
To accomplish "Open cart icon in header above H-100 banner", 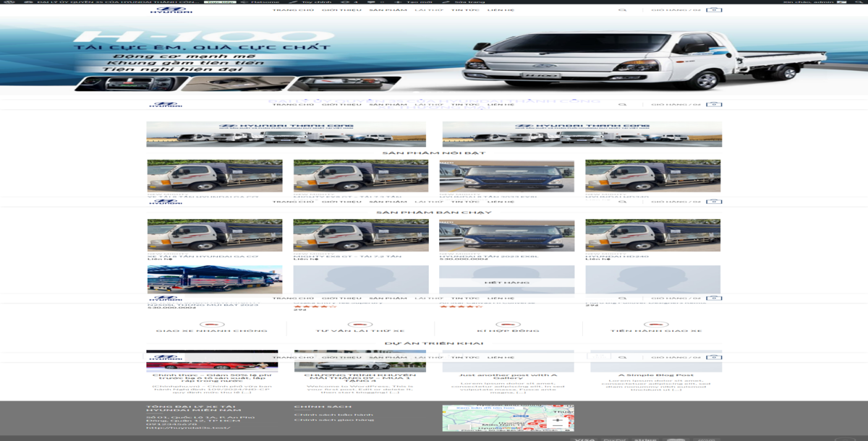I will coord(714,10).
